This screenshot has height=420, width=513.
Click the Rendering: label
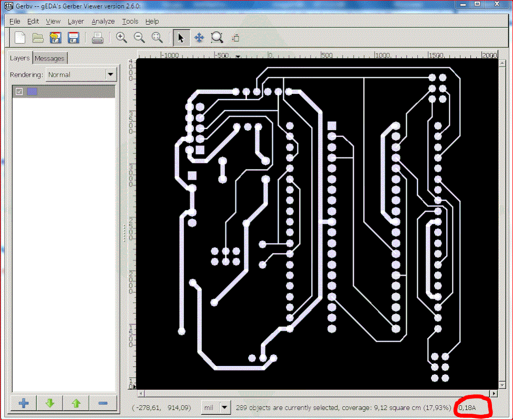coord(26,75)
